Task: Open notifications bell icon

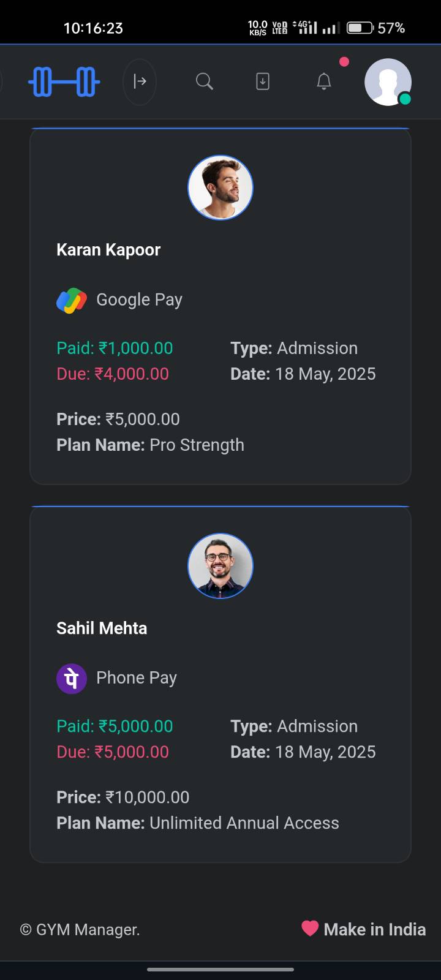Action: tap(324, 81)
